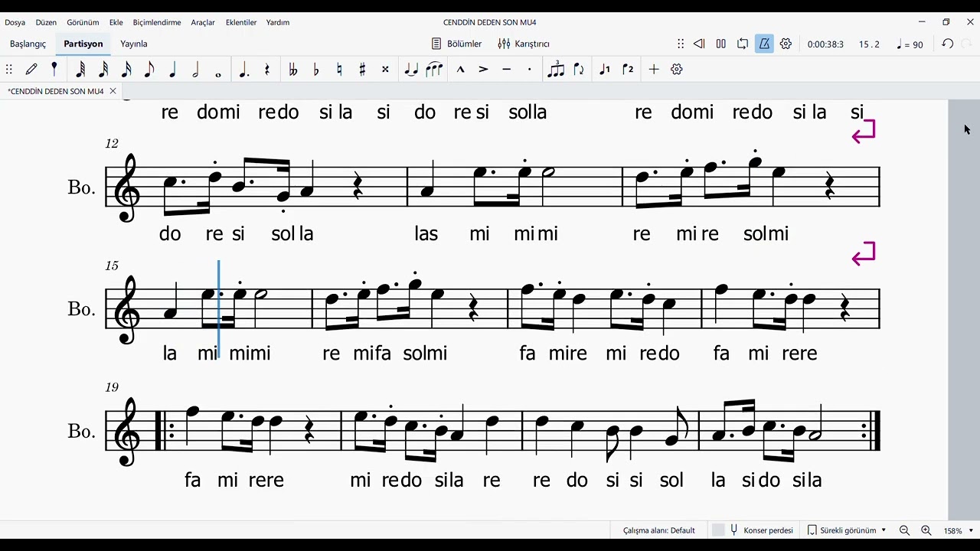Add a slur to the selected notes

(x=434, y=69)
